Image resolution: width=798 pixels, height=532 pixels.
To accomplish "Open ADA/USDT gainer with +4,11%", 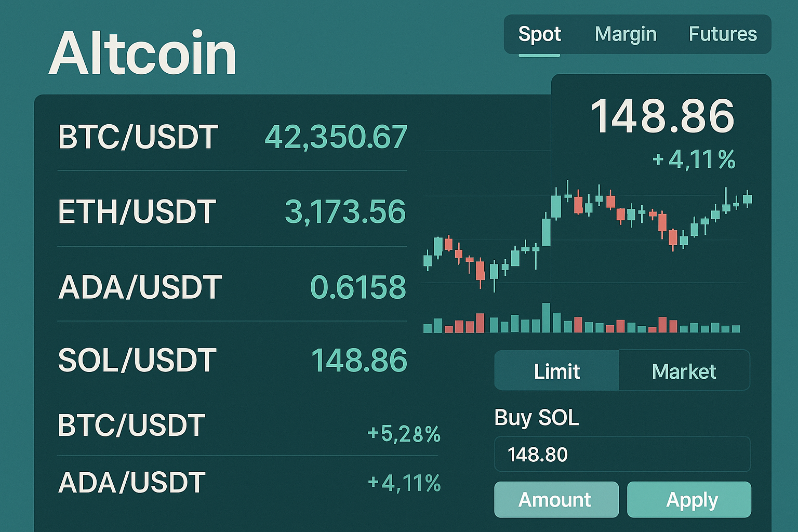I will [x=248, y=483].
